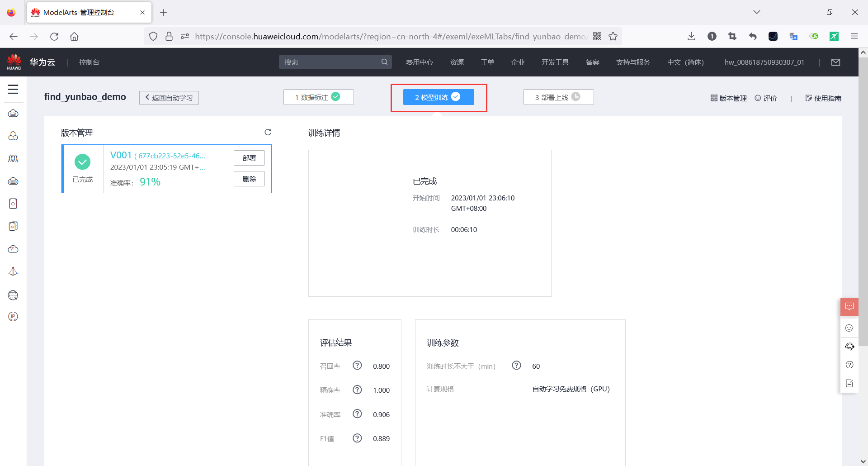Click the floating survey edit icon
The width and height of the screenshot is (868, 466).
(x=849, y=383)
